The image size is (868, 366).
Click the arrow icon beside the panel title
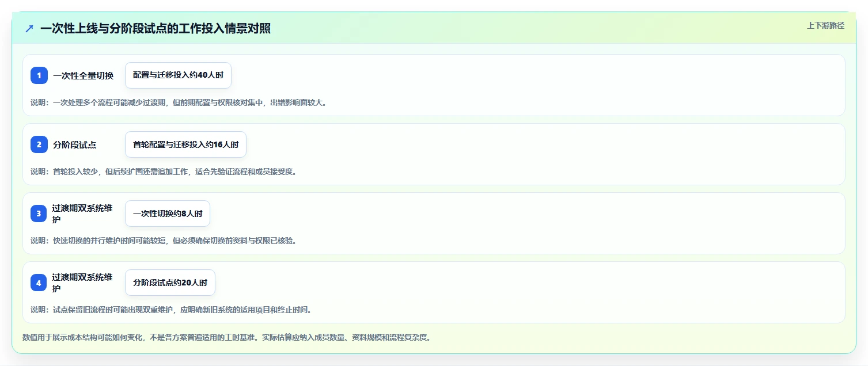(x=29, y=29)
